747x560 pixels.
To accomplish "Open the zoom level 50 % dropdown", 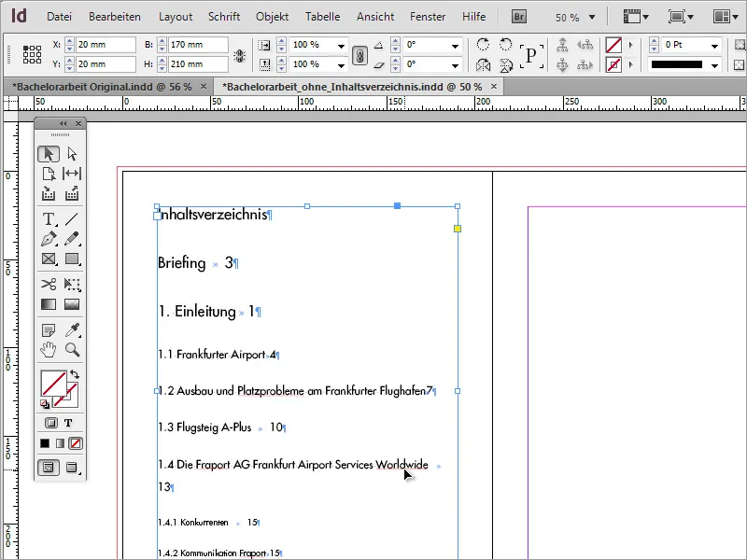I will click(592, 17).
